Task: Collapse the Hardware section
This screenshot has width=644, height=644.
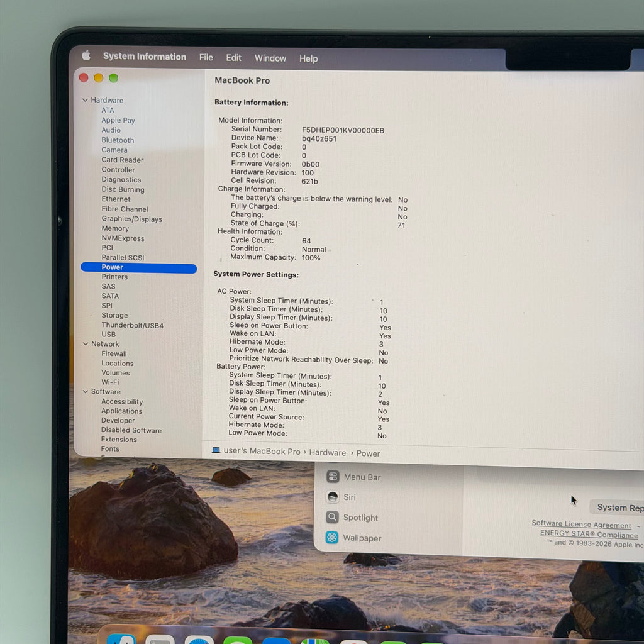Action: point(85,100)
